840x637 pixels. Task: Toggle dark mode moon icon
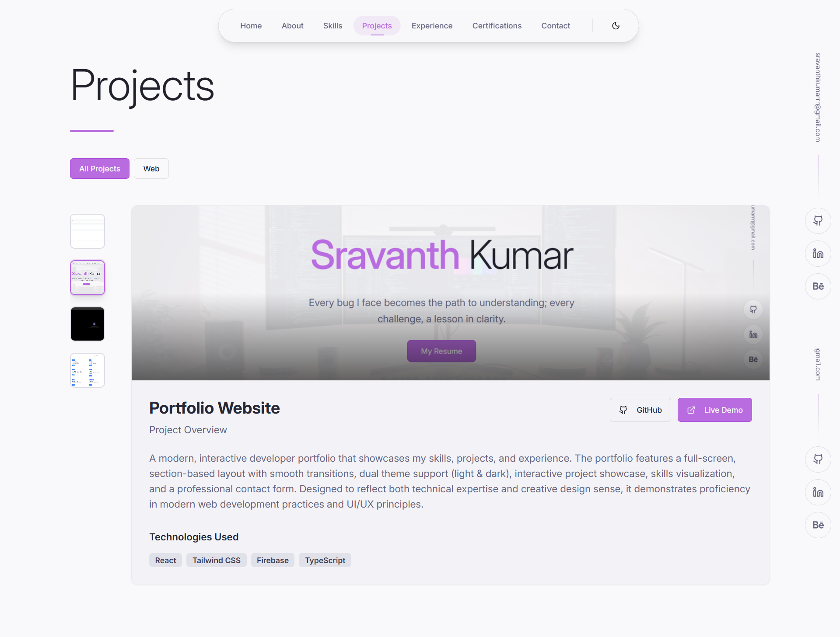(x=616, y=26)
